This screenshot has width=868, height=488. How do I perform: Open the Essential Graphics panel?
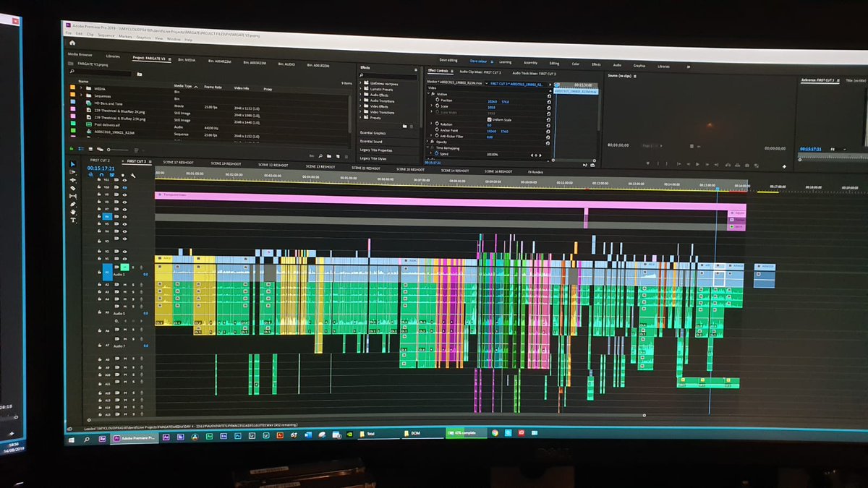coord(373,133)
